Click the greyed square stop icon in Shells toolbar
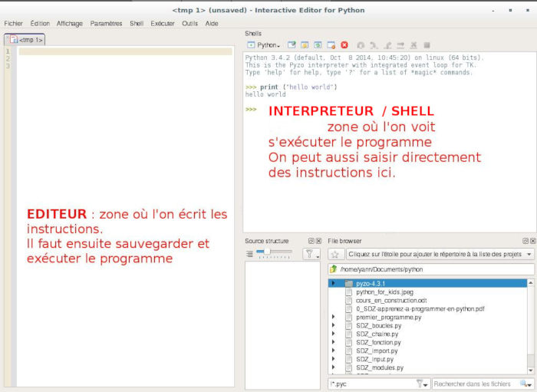Viewport: 537px width, 392px height. click(x=427, y=44)
